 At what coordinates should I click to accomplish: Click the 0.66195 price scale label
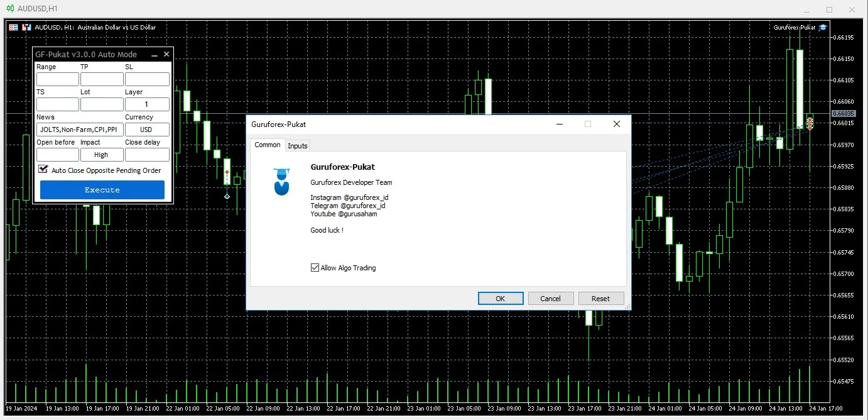[844, 38]
